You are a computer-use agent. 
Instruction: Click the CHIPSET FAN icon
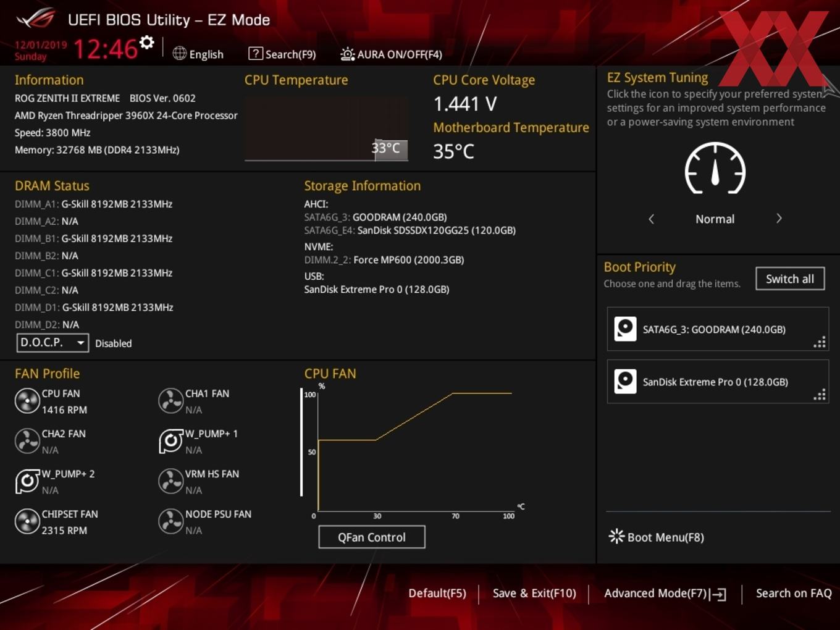click(27, 521)
